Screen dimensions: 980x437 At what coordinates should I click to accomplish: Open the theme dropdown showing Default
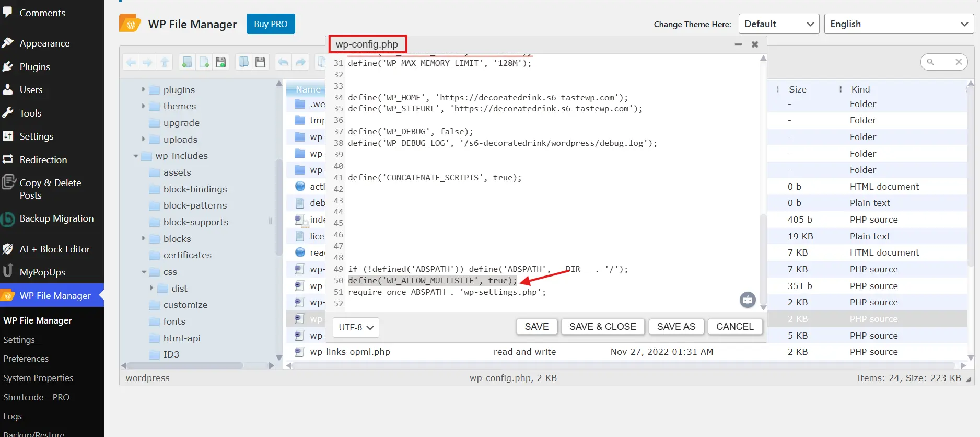[x=779, y=24]
